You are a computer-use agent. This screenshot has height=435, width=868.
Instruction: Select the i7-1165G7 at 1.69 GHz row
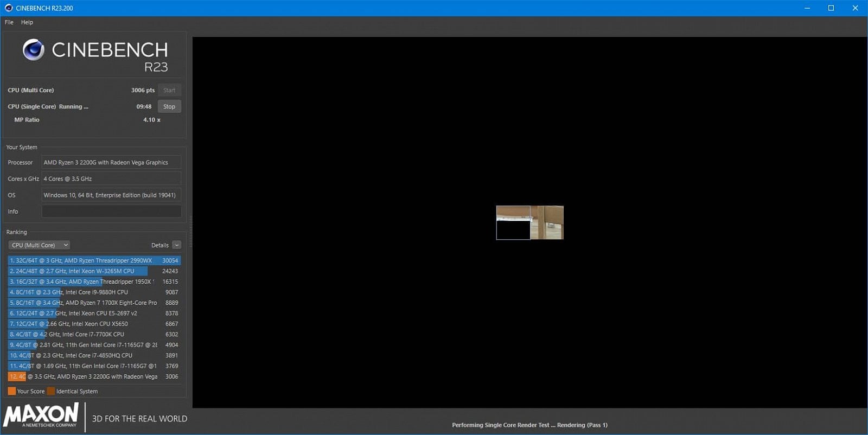pyautogui.click(x=94, y=366)
